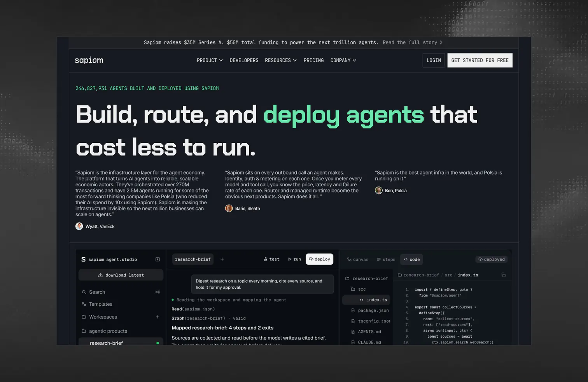Click the file icon beside tsconfig.json
This screenshot has width=588, height=382.
[x=353, y=321]
